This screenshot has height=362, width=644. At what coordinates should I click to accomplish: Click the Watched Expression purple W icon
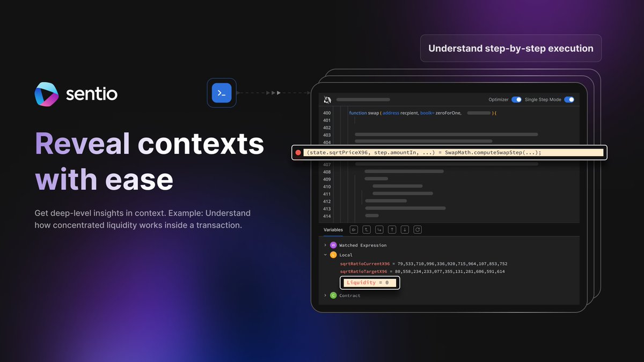(333, 245)
